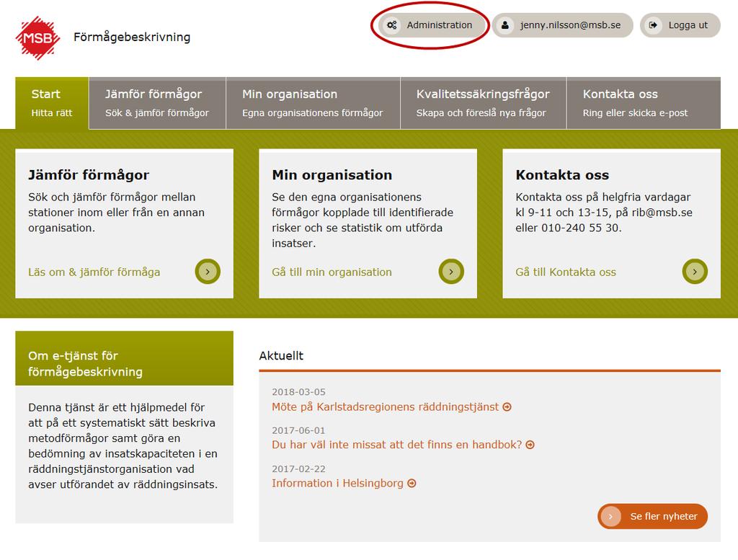Click the exit icon beside Logga ut
Viewport: 738px width, 560px height.
653,25
